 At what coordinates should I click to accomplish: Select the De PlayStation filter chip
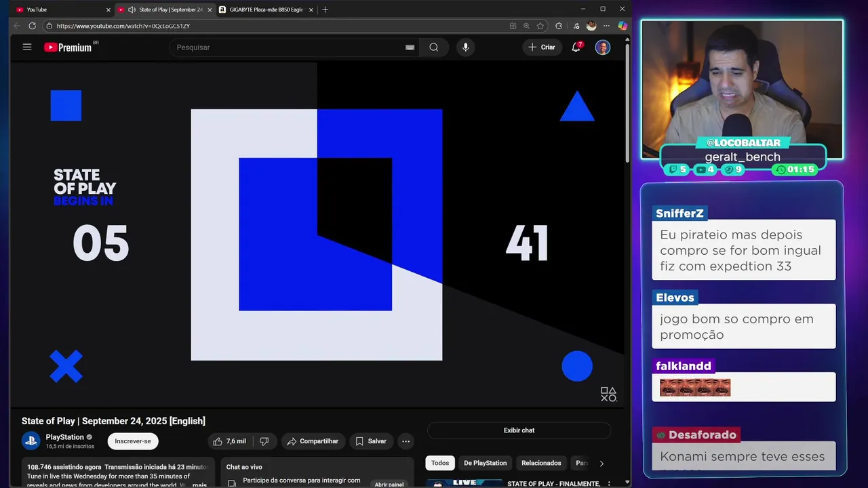(x=486, y=463)
